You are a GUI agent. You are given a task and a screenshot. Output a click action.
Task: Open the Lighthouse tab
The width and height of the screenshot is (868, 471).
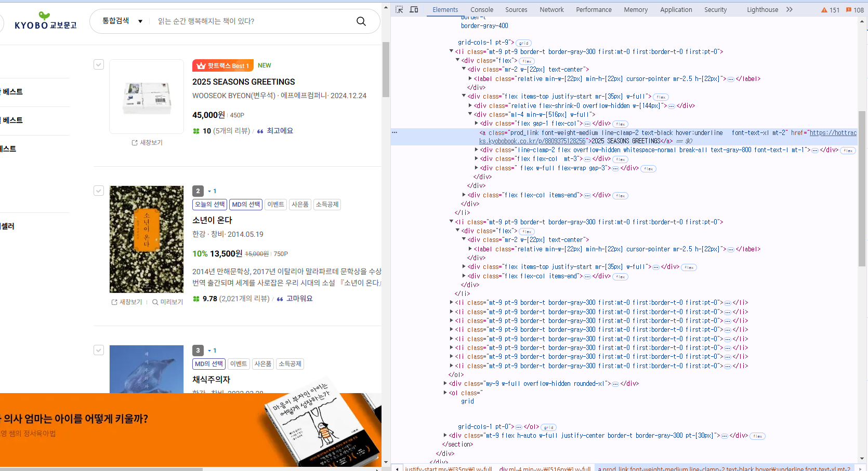762,9
